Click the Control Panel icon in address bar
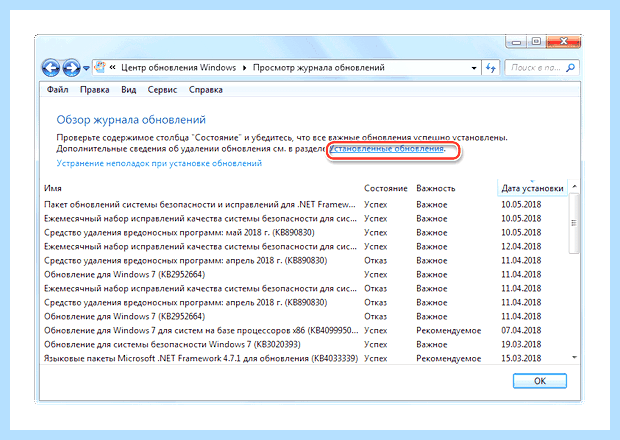Viewport: 620px width, 440px height. pos(100,67)
